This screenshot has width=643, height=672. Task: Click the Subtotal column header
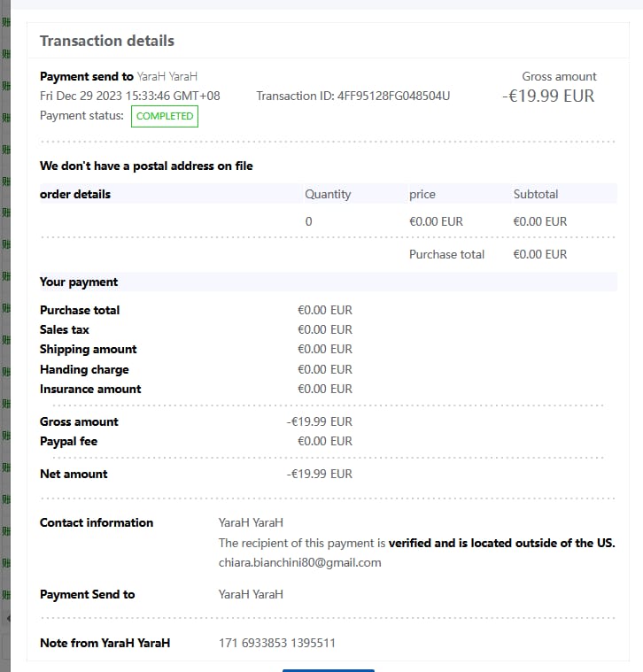click(x=536, y=194)
